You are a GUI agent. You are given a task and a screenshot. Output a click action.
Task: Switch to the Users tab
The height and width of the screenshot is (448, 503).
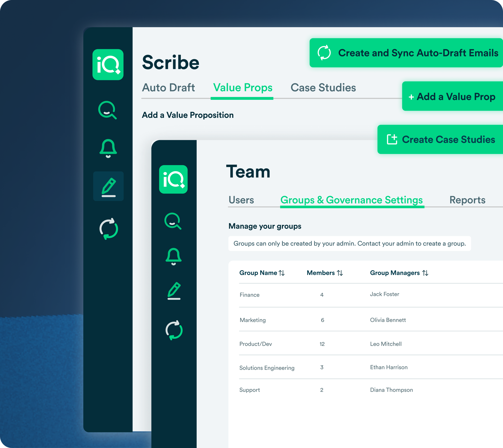tap(241, 200)
